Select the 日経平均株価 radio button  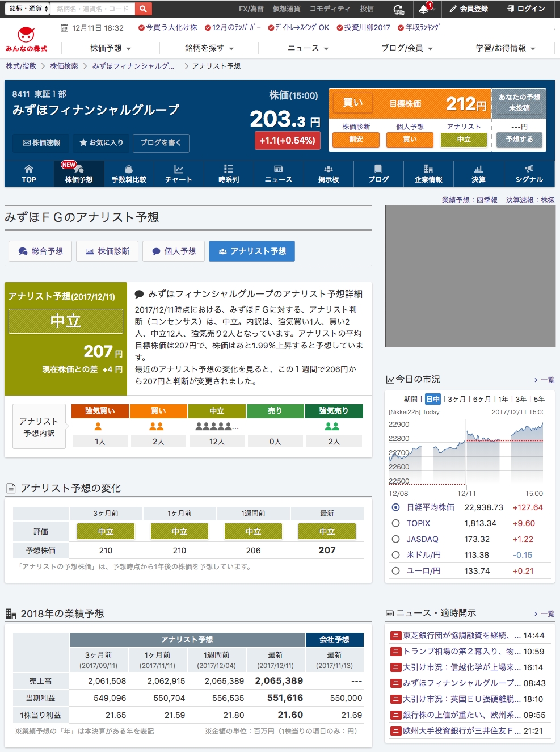[395, 507]
